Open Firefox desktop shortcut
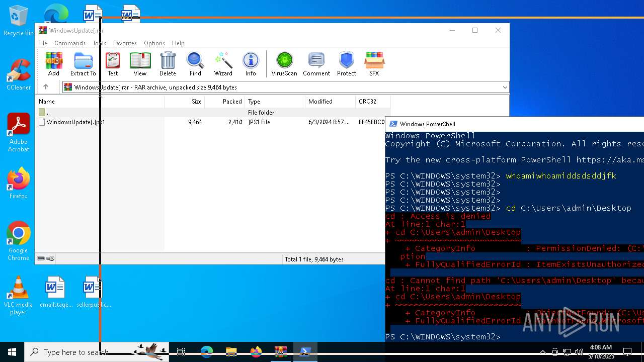Viewport: 644px width, 362px height. coord(19,183)
